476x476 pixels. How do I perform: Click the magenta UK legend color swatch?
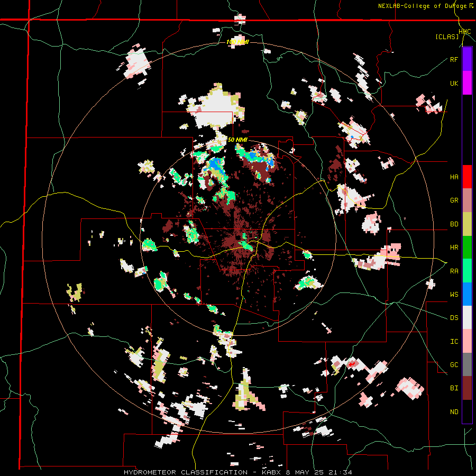tap(467, 83)
